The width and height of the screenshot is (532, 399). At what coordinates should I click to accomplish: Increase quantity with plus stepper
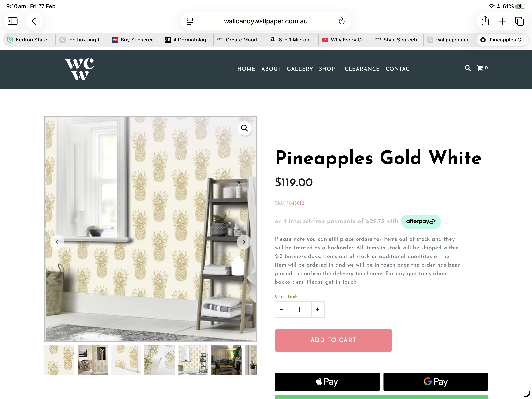[318, 309]
